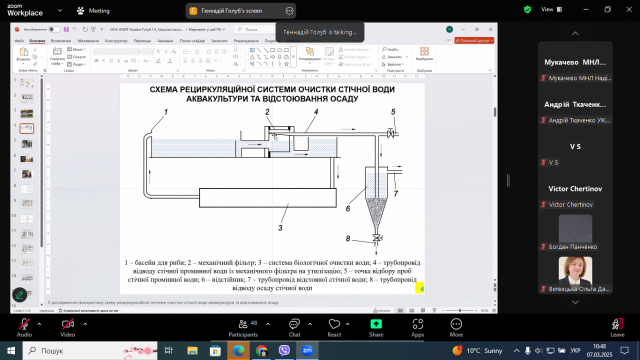
Task: Expand the caret beside Chat
Action: [x=310, y=324]
